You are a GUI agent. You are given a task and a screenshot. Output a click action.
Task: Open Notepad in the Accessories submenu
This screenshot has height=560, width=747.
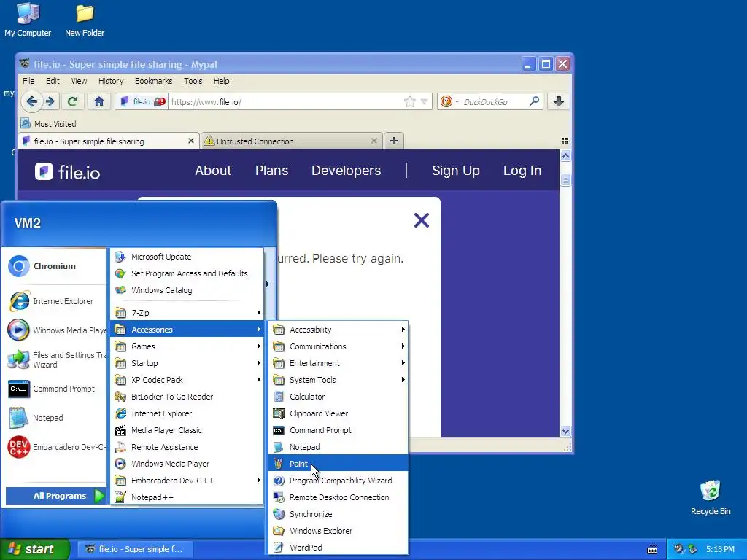point(338,447)
